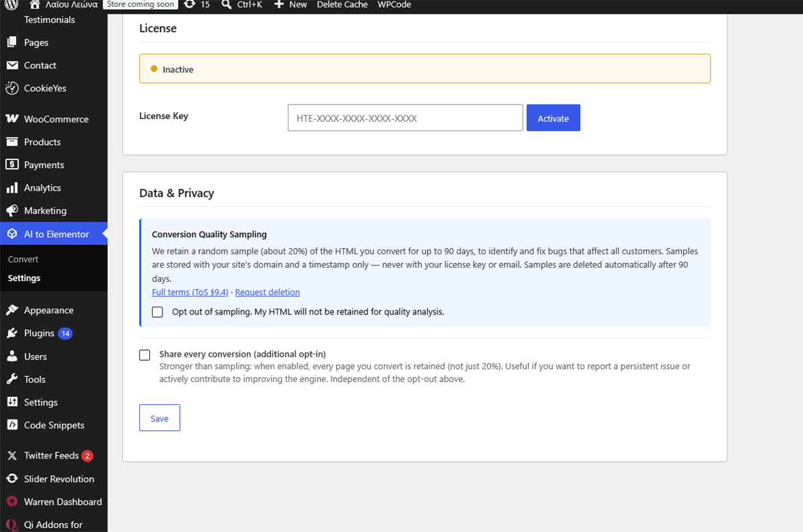Click the WordPress logo icon
Screen dimensions: 803x532
(x=11, y=5)
